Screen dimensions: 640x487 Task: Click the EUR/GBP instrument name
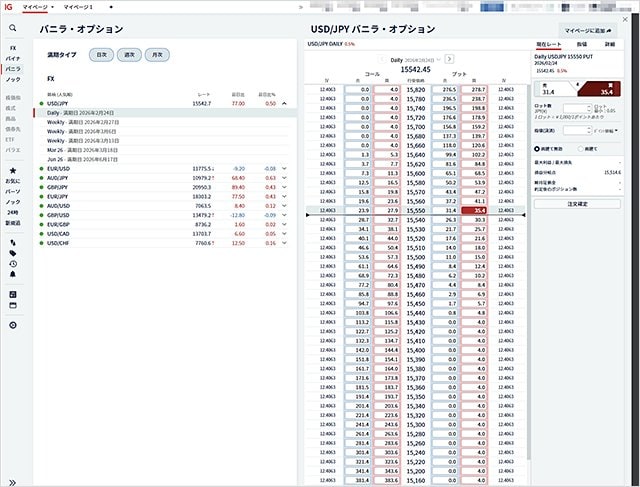pos(58,225)
